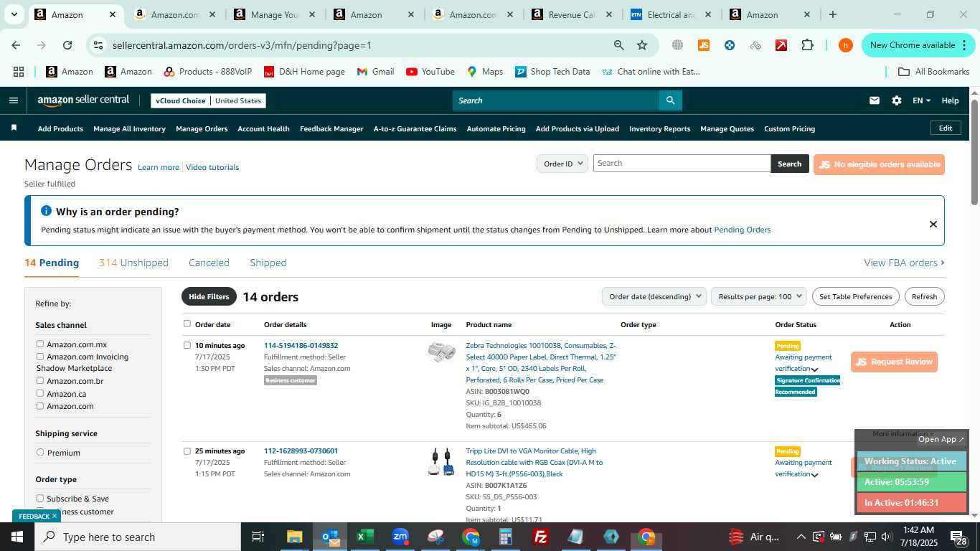
Task: Click the JS extension icon in toolbar
Action: coord(703,45)
